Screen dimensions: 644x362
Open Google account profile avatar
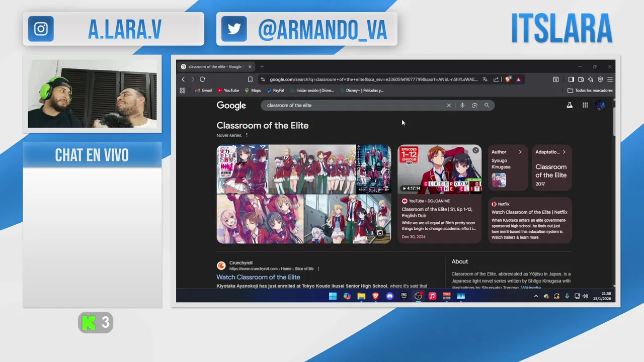(600, 105)
